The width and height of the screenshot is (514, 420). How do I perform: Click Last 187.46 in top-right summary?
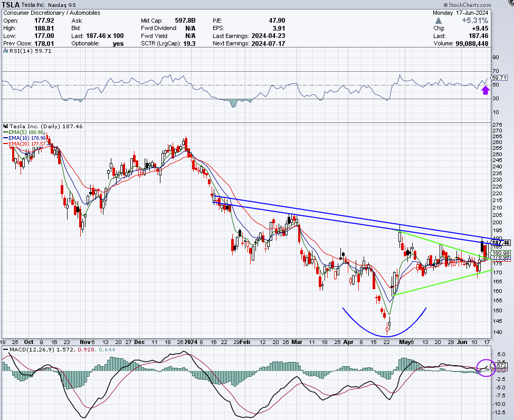[x=479, y=36]
